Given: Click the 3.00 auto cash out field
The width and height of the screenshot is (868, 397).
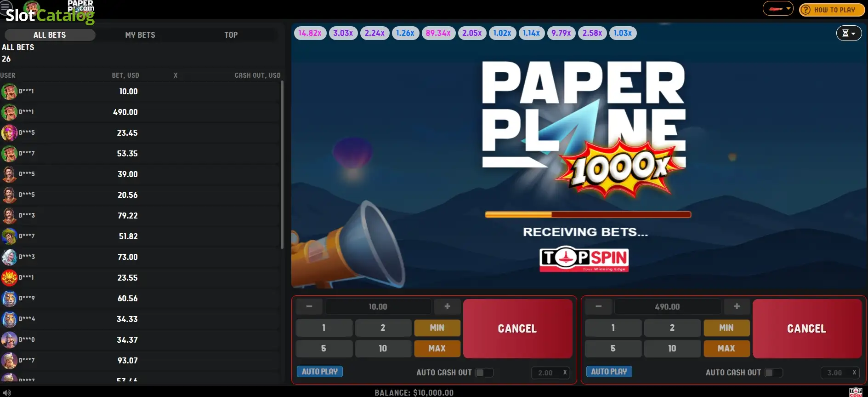Looking at the screenshot, I should pyautogui.click(x=840, y=373).
